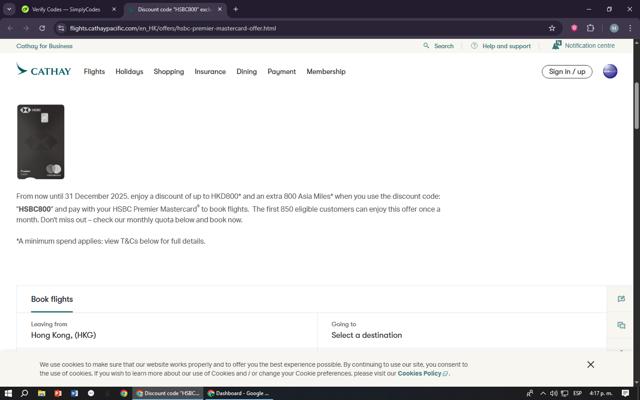Screen dimensions: 640x400
Task: Click the taskbar clock
Action: [600, 393]
